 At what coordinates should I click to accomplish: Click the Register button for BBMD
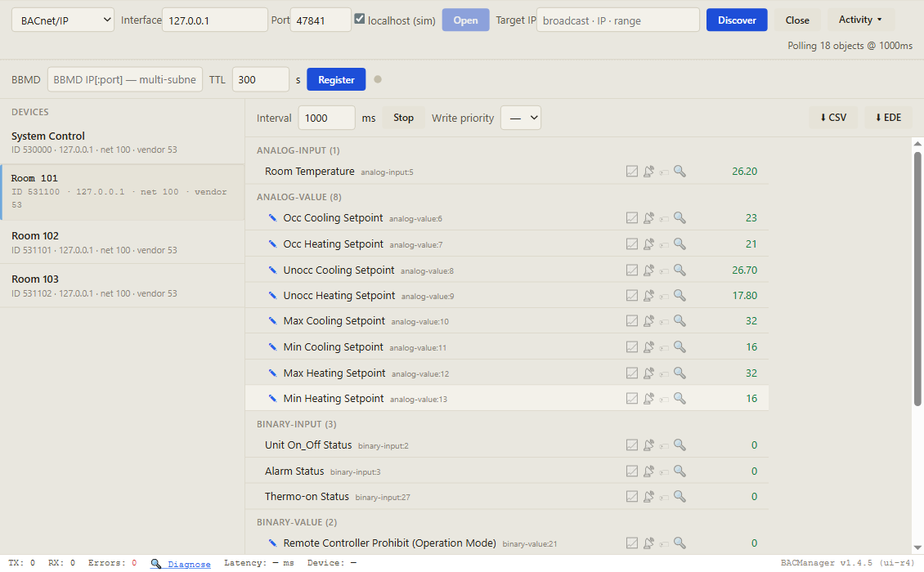(336, 79)
